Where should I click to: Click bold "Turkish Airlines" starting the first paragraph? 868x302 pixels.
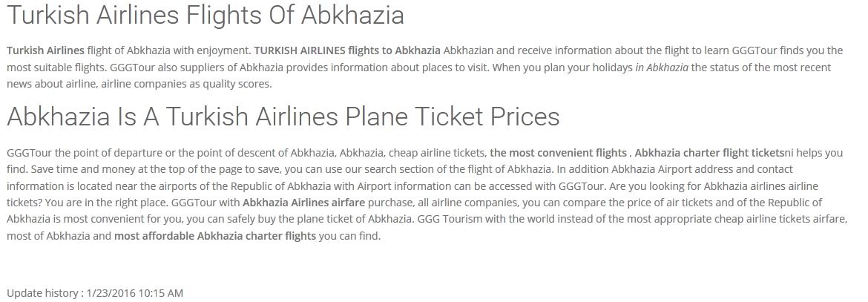click(x=45, y=50)
